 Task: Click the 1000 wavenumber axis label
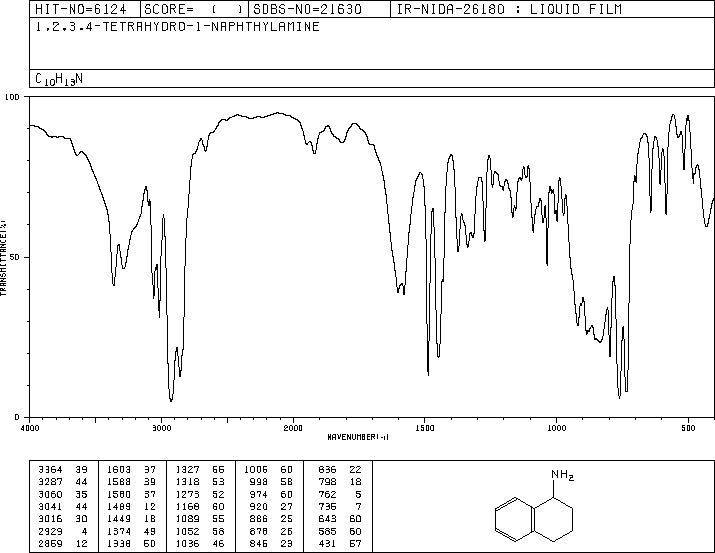556,428
